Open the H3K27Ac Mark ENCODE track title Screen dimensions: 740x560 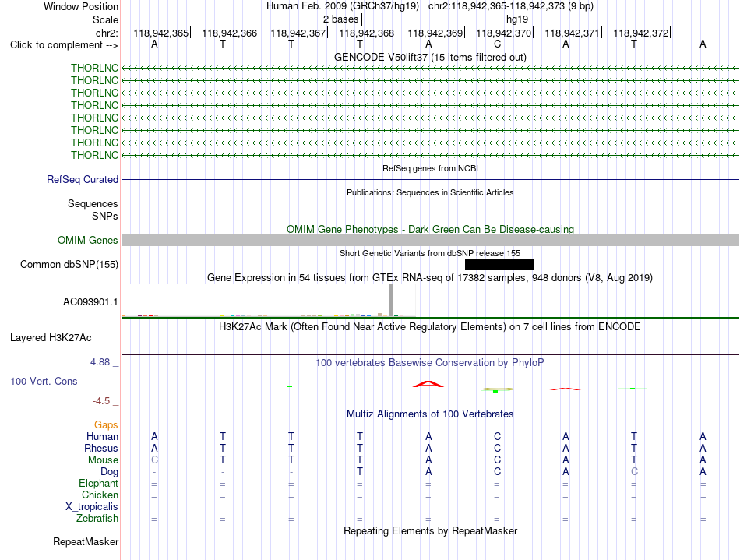pyautogui.click(x=430, y=326)
